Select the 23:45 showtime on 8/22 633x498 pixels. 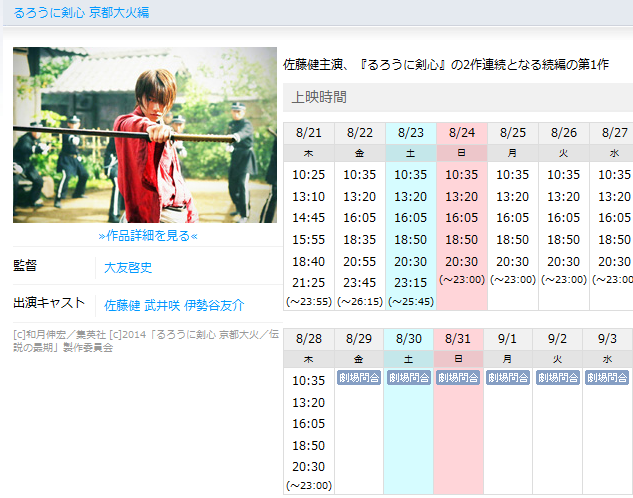point(359,283)
